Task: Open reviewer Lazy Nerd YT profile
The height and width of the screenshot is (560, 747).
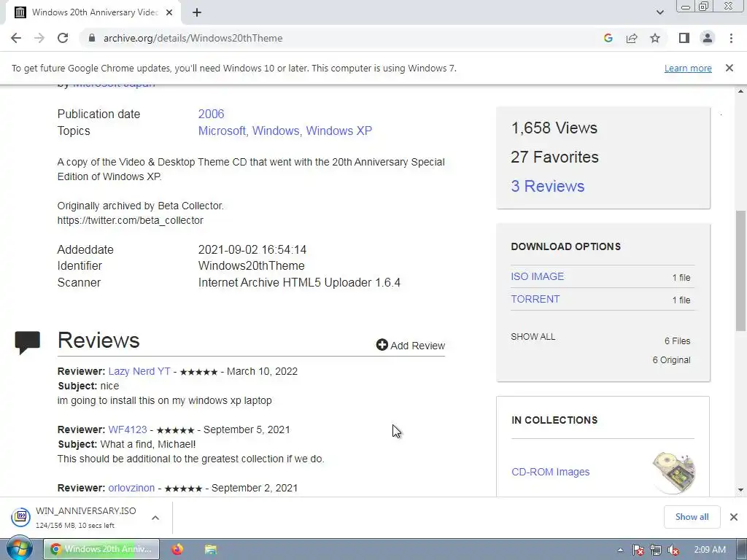Action: (x=139, y=371)
